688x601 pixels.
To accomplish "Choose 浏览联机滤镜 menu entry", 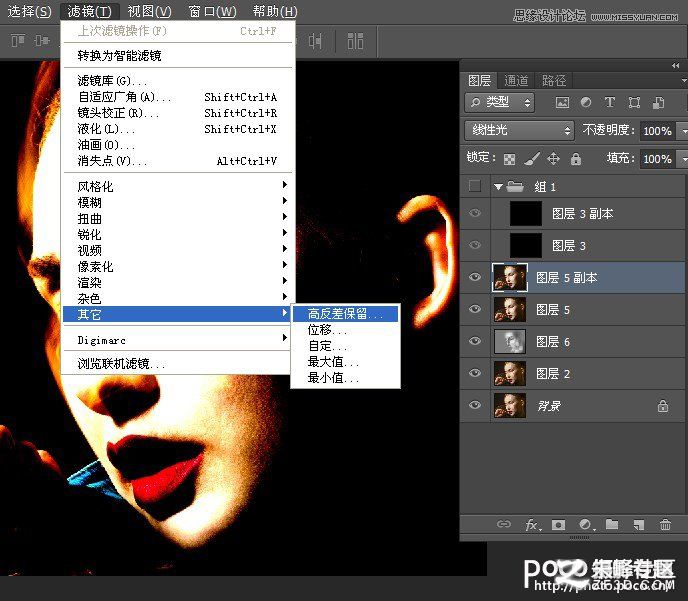I will point(178,364).
